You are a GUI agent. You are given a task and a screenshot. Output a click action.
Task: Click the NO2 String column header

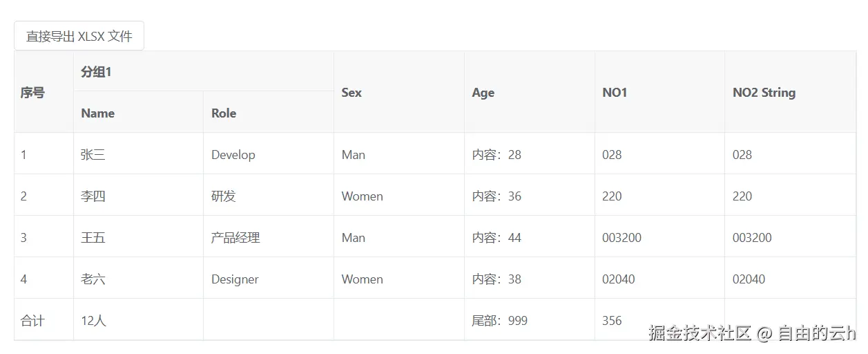point(764,93)
